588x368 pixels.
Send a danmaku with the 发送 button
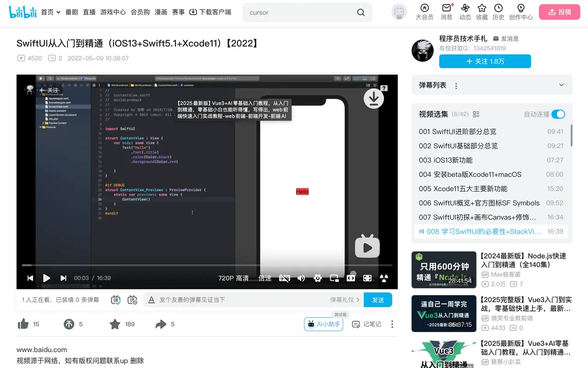pyautogui.click(x=378, y=299)
